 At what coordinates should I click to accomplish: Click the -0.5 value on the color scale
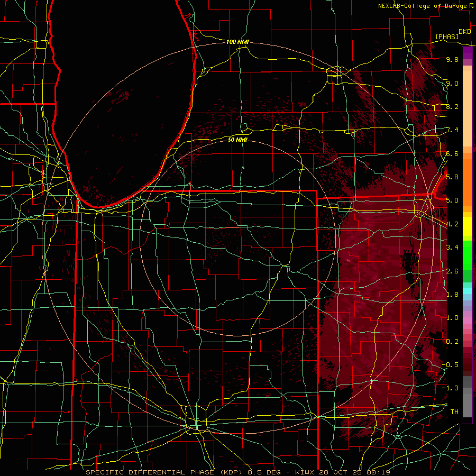[x=450, y=365]
